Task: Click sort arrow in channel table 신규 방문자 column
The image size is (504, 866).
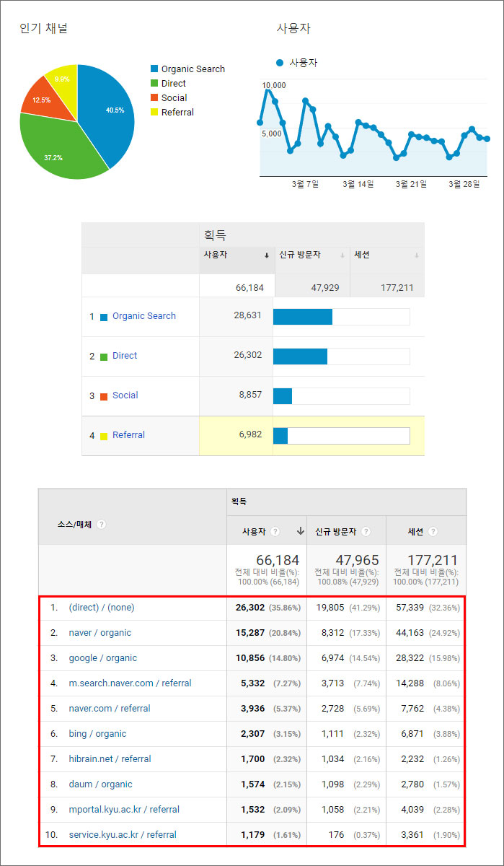Action: click(x=342, y=255)
